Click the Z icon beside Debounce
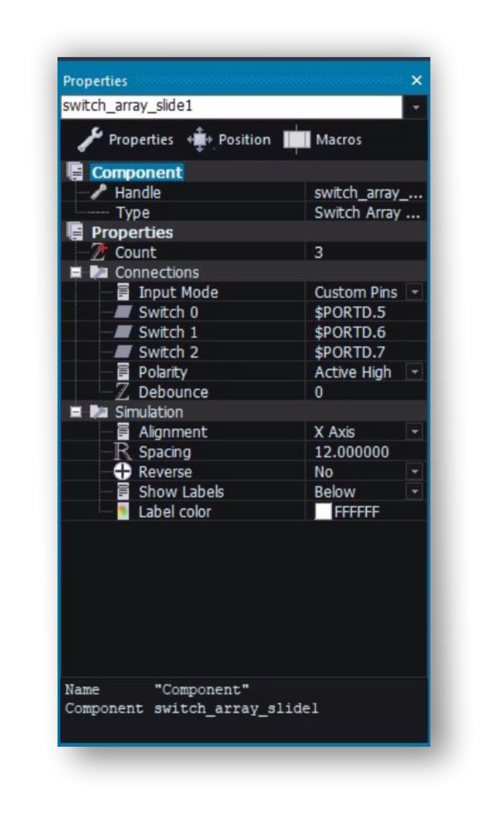The height and width of the screenshot is (816, 504). tap(122, 392)
